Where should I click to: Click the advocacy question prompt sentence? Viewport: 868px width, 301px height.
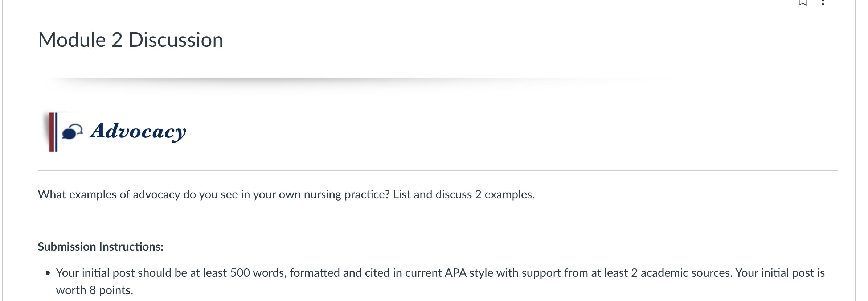pyautogui.click(x=286, y=194)
